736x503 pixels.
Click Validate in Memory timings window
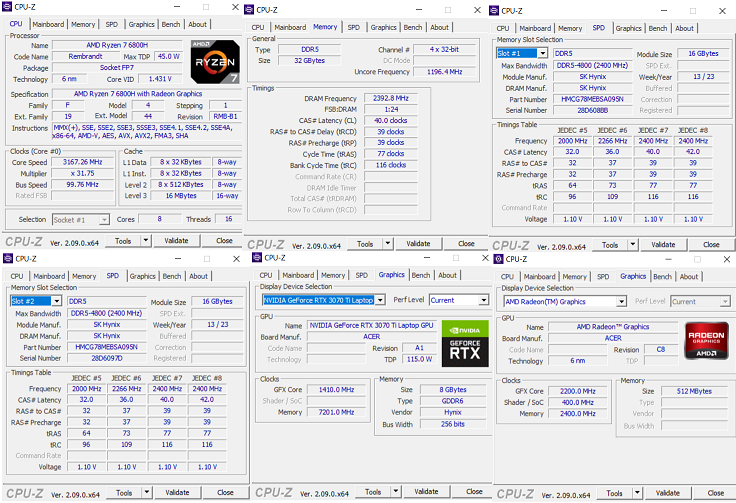[418, 244]
